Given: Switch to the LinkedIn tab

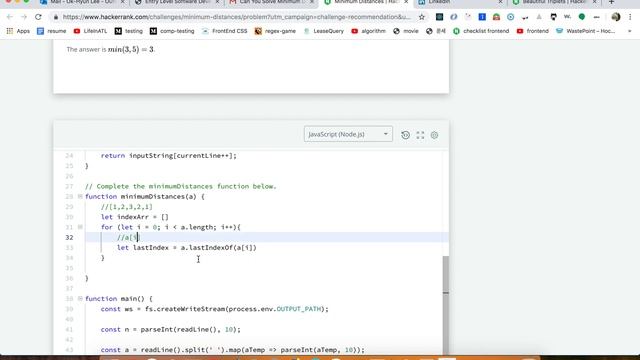Looking at the screenshot, I should (459, 2).
